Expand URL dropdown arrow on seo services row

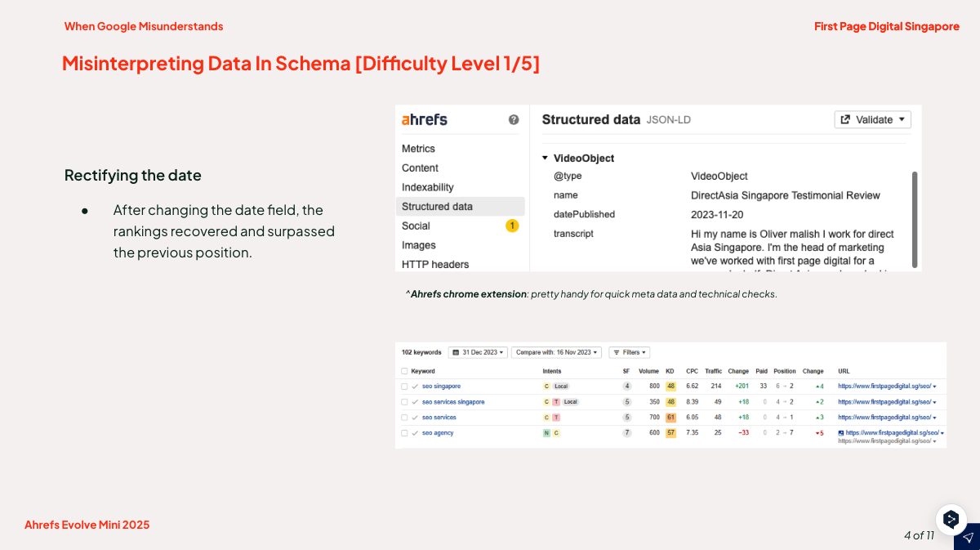934,418
